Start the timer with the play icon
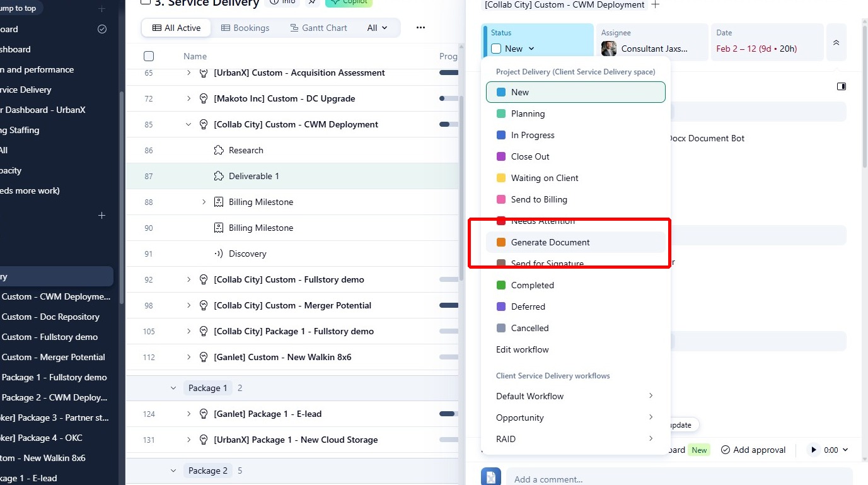 point(814,450)
